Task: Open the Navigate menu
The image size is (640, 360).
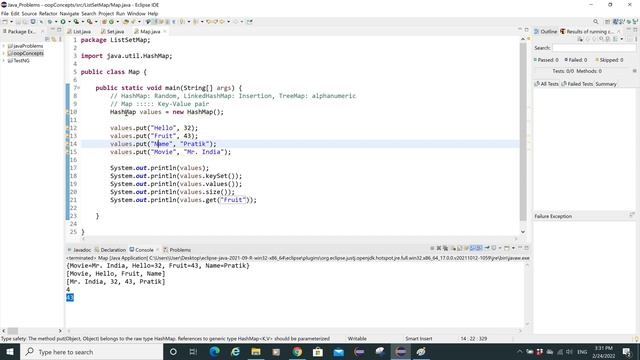Action: [69, 13]
